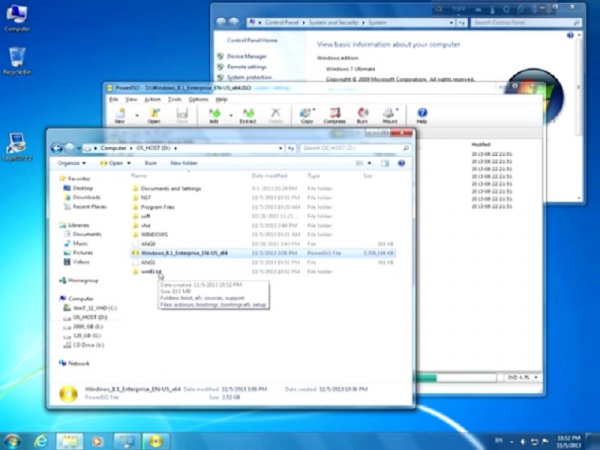The width and height of the screenshot is (600, 450).
Task: Select Recent Places in navigation pane
Action: (x=90, y=207)
